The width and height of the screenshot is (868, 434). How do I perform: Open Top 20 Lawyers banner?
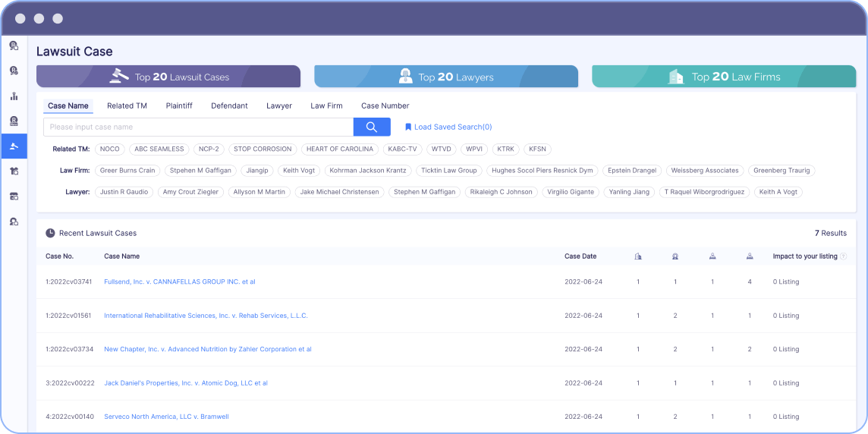pos(446,77)
